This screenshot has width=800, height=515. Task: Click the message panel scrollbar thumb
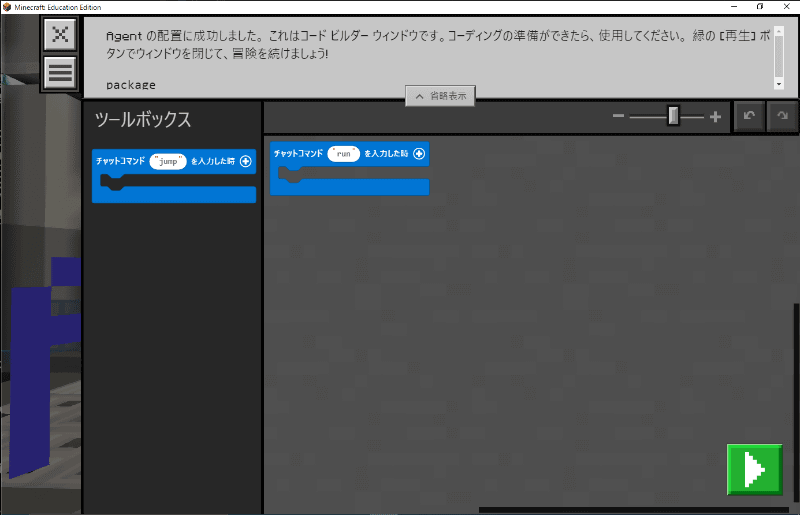pyautogui.click(x=779, y=56)
